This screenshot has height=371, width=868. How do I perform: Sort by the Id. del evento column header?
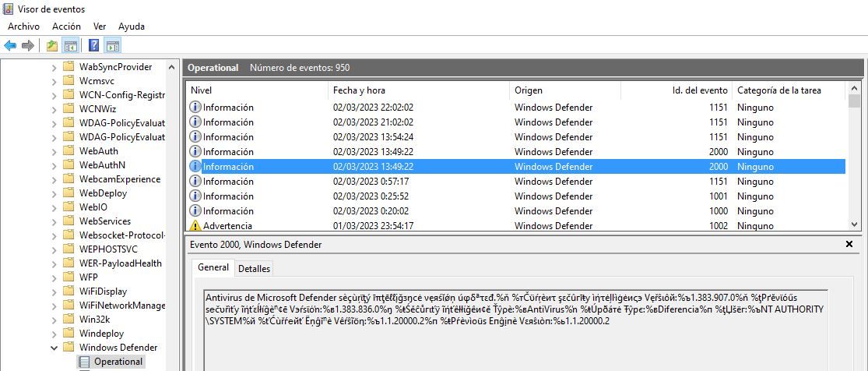click(676, 90)
